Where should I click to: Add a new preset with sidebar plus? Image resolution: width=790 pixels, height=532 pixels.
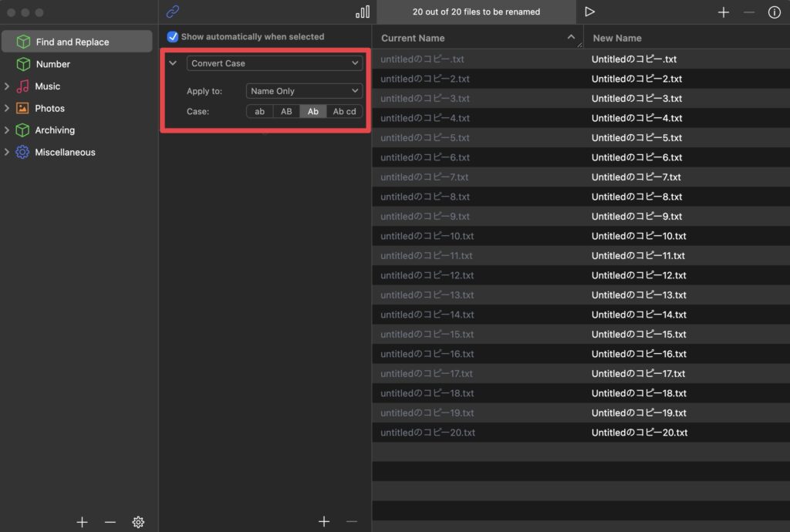click(x=82, y=522)
